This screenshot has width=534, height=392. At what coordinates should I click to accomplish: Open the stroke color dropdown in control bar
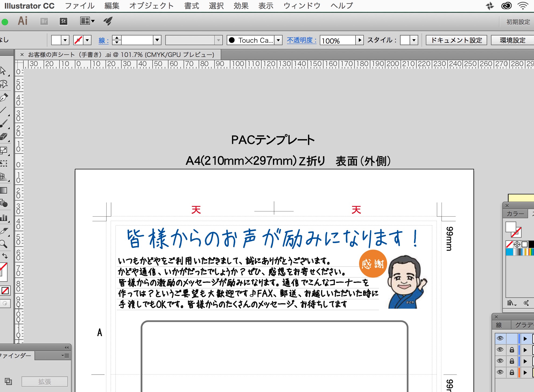[x=87, y=40]
